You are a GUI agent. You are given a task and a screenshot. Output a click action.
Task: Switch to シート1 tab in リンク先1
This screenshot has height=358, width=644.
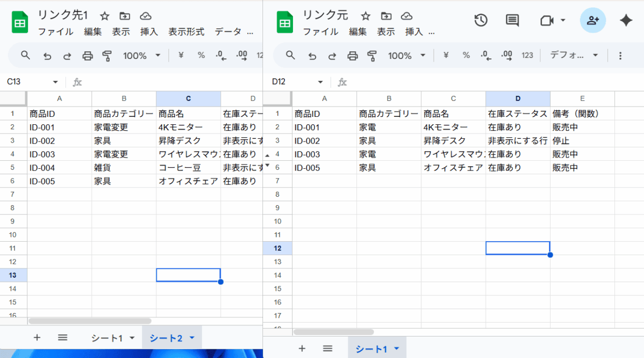point(106,338)
